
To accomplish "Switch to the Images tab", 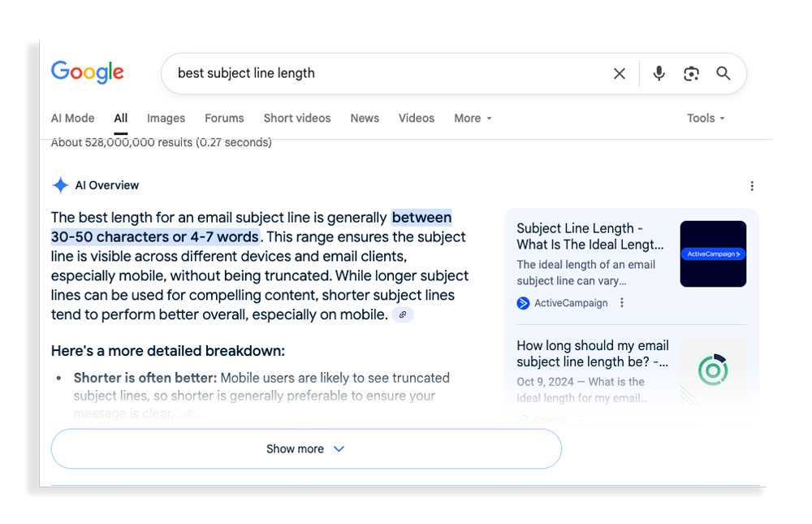I will click(166, 119).
